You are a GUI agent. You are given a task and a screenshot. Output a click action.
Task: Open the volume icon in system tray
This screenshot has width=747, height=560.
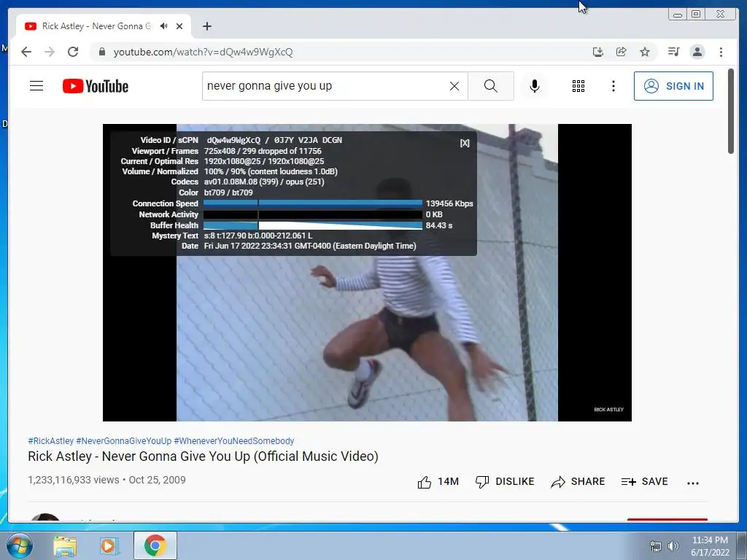(x=673, y=546)
